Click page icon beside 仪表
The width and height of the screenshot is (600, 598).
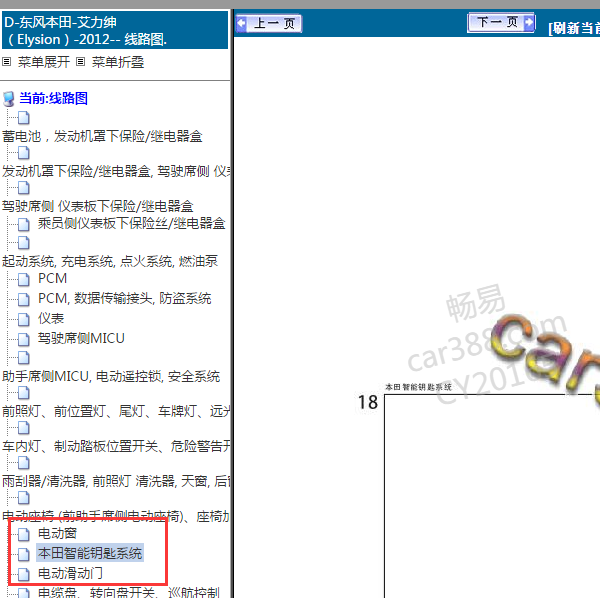pyautogui.click(x=23, y=319)
